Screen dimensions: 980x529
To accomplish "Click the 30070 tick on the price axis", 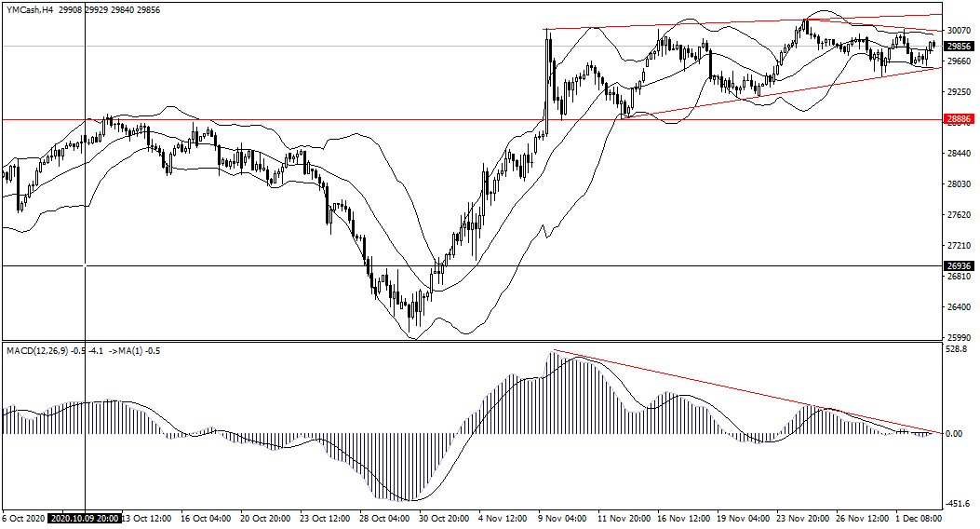I will coord(958,31).
